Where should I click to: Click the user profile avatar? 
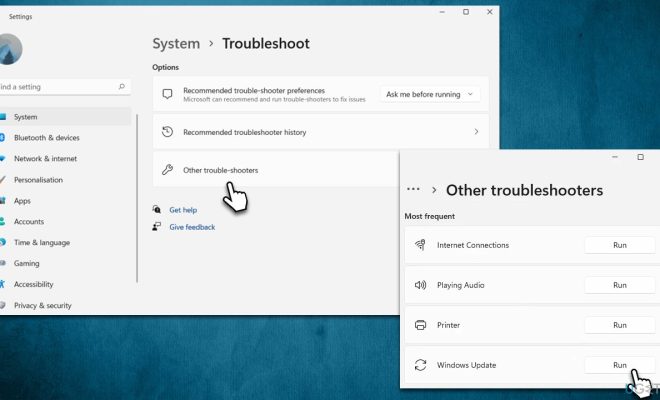coord(10,49)
